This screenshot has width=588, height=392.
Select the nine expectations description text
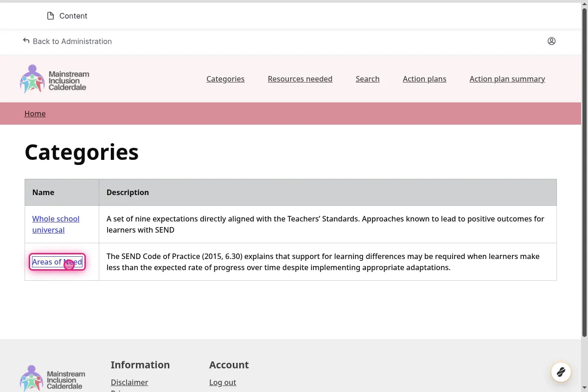[326, 224]
